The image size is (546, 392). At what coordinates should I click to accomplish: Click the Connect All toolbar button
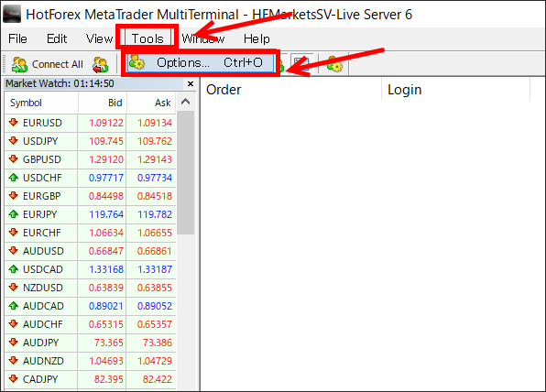[48, 64]
